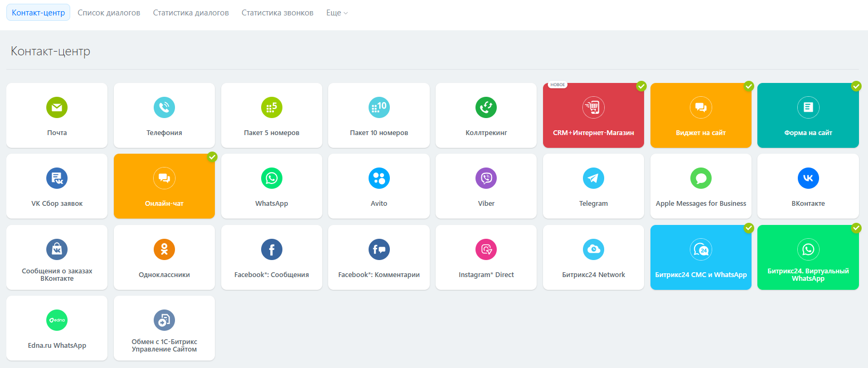Click the Одноклассники label text

point(164,275)
